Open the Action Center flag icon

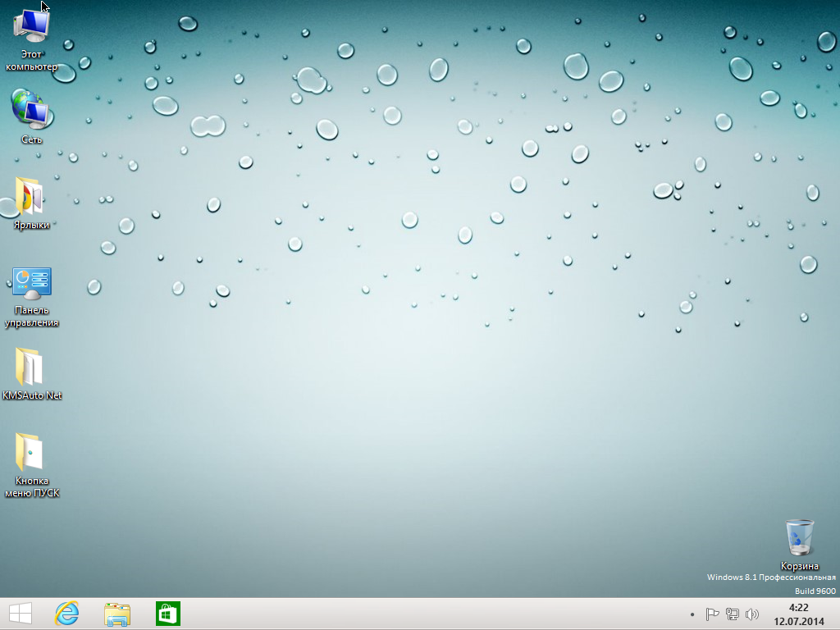[712, 614]
